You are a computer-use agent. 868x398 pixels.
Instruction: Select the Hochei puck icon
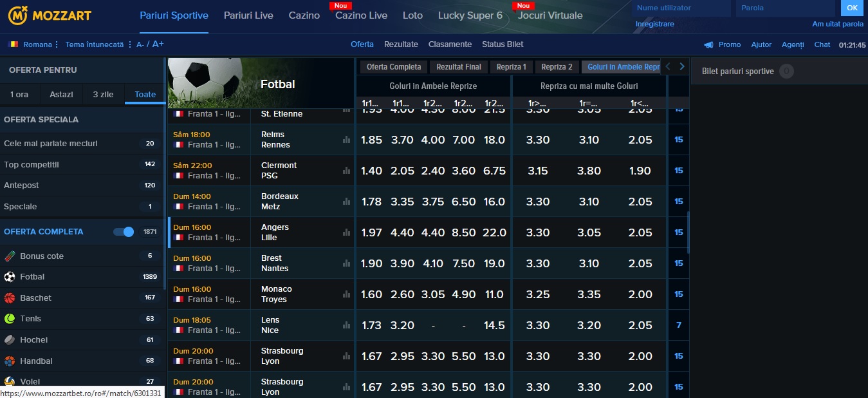click(x=10, y=339)
